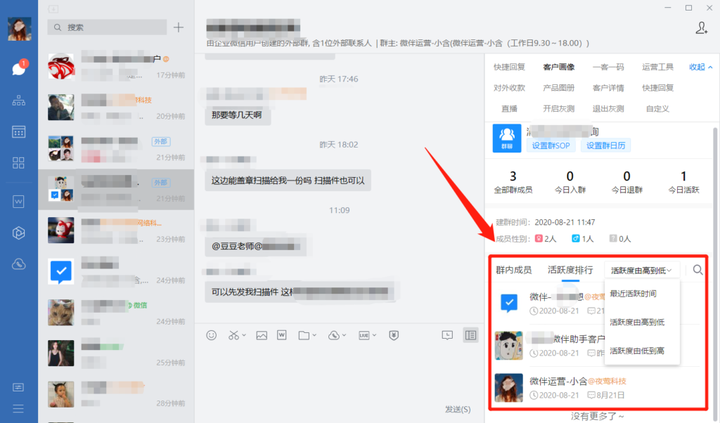720x423 pixels.
Task: Click 自定义
Action: [658, 109]
